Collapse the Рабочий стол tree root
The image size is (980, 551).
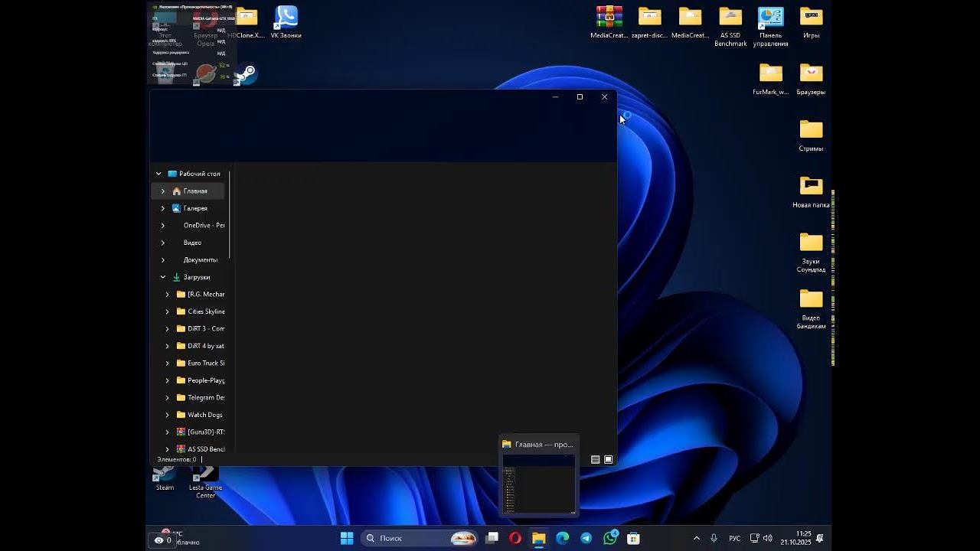click(x=158, y=174)
